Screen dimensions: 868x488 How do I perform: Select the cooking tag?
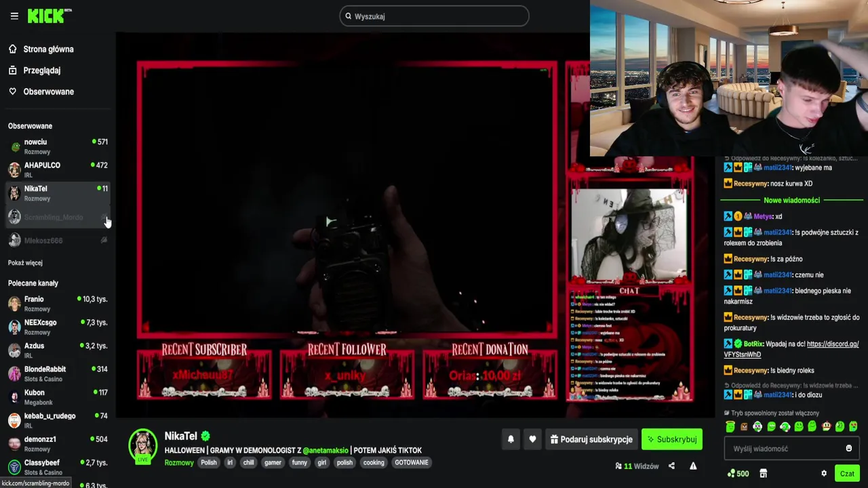[x=374, y=462]
